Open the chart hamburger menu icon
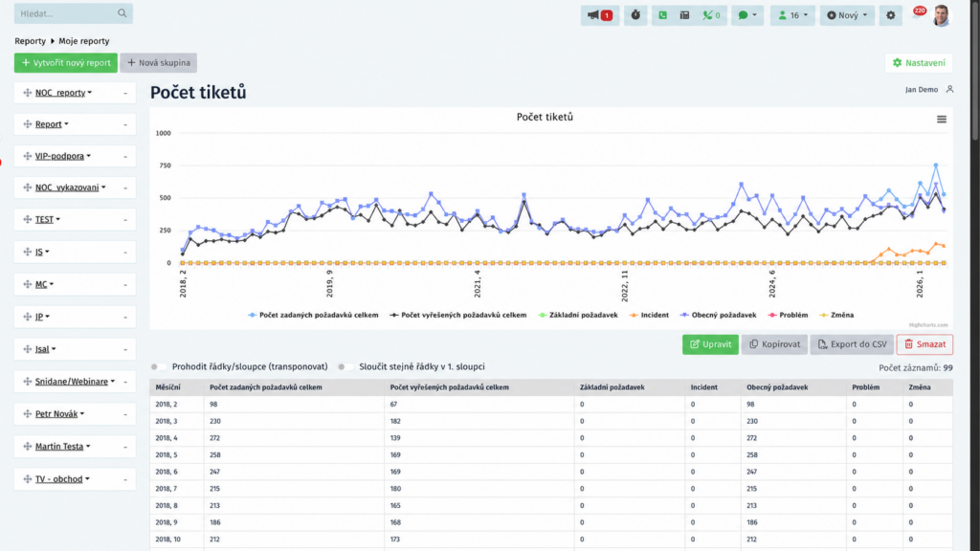Viewport: 980px width, 551px height. click(942, 120)
